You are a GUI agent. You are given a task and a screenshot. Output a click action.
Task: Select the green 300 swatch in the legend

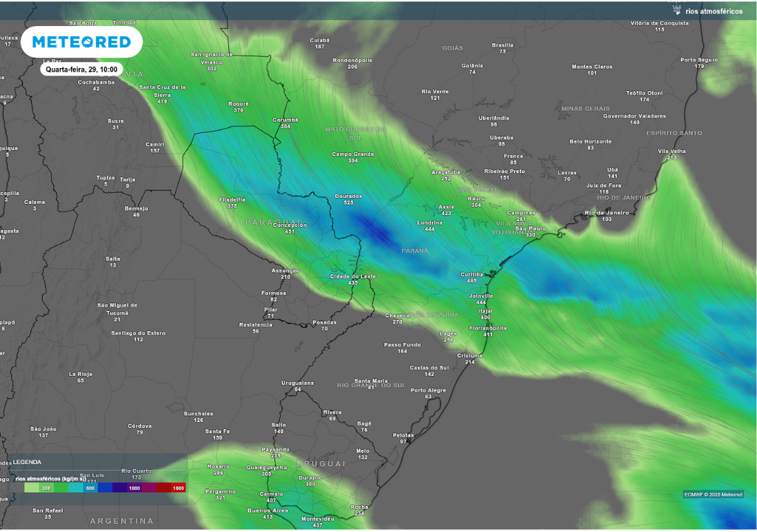(46, 488)
